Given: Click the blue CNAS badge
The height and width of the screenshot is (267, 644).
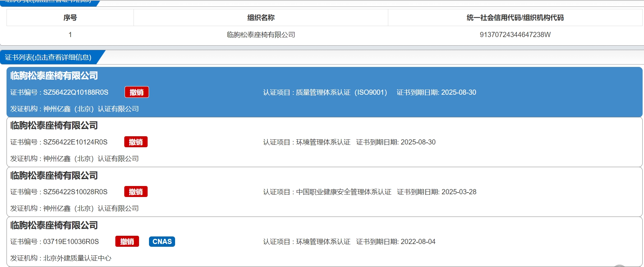Looking at the screenshot, I should [x=162, y=241].
